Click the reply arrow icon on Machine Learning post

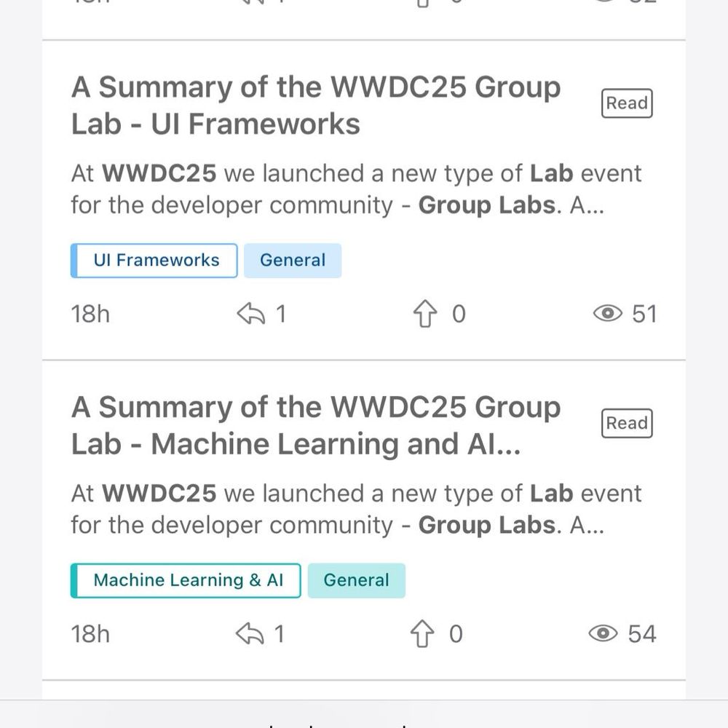point(250,635)
